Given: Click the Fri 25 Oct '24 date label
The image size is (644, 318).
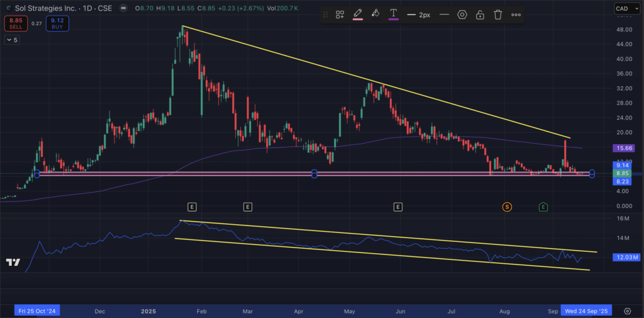Looking at the screenshot, I should [x=37, y=310].
